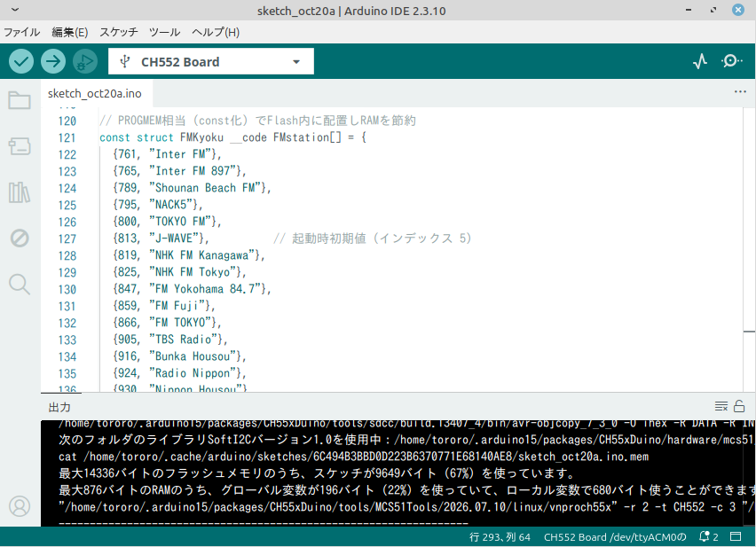This screenshot has height=547, width=756.
Task: Click the RAM usage output line
Action: [406, 490]
